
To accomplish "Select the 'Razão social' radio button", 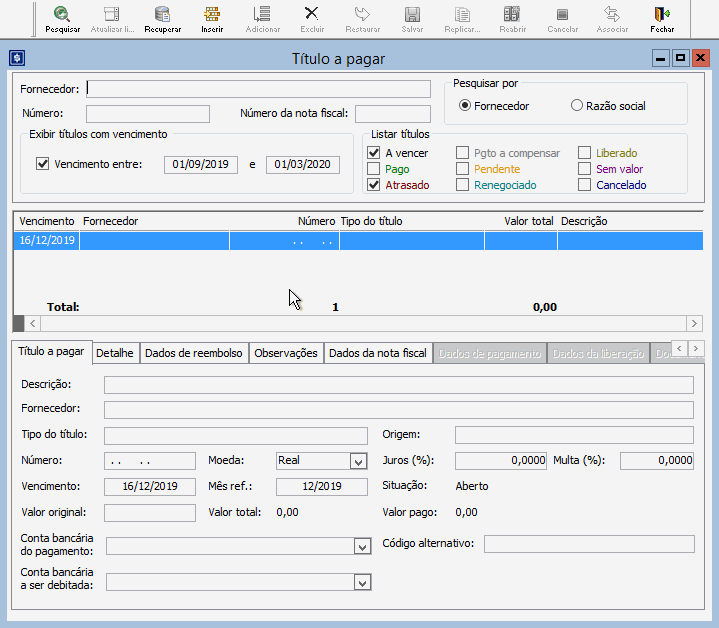I will tap(577, 106).
